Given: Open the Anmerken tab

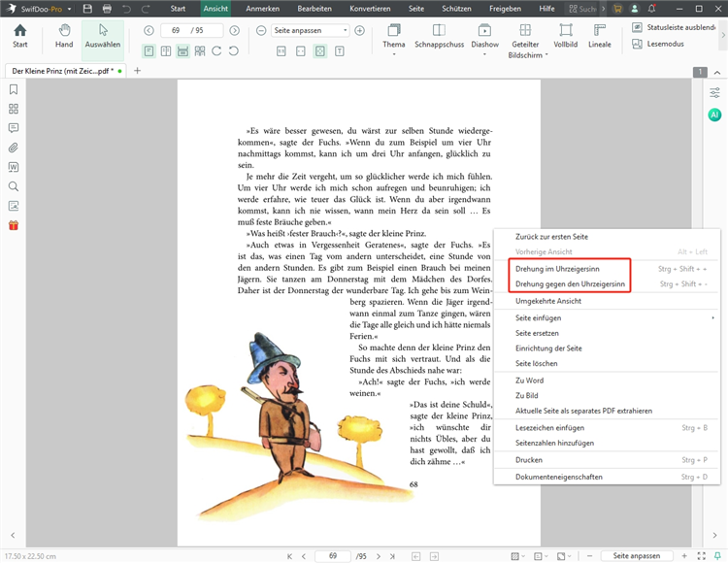Looking at the screenshot, I should (x=263, y=9).
